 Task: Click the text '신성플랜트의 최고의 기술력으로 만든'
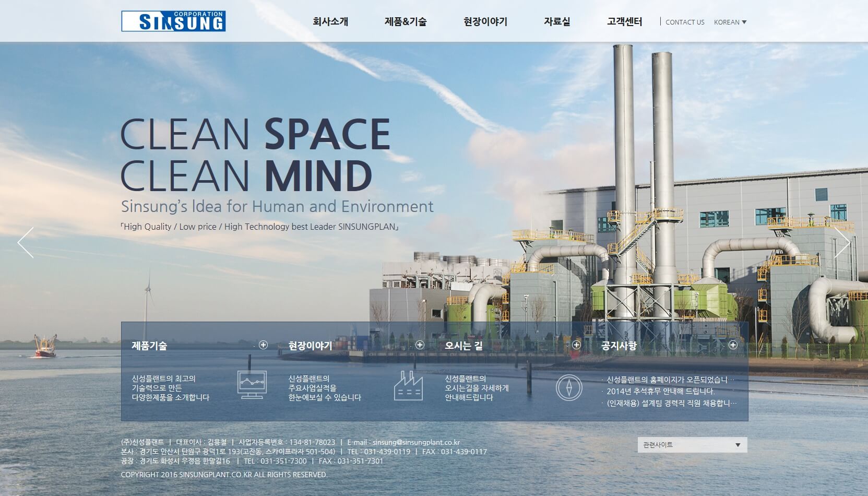pos(164,383)
